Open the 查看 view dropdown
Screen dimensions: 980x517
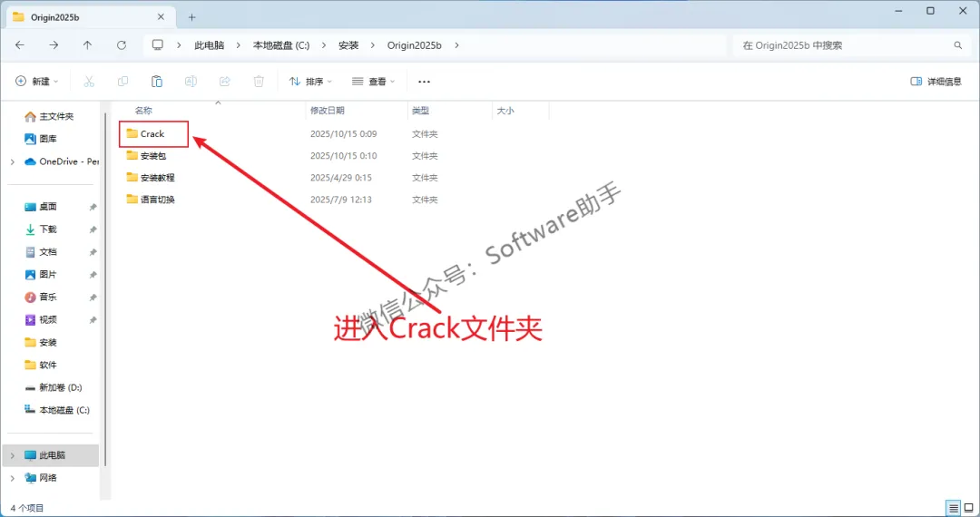[373, 81]
